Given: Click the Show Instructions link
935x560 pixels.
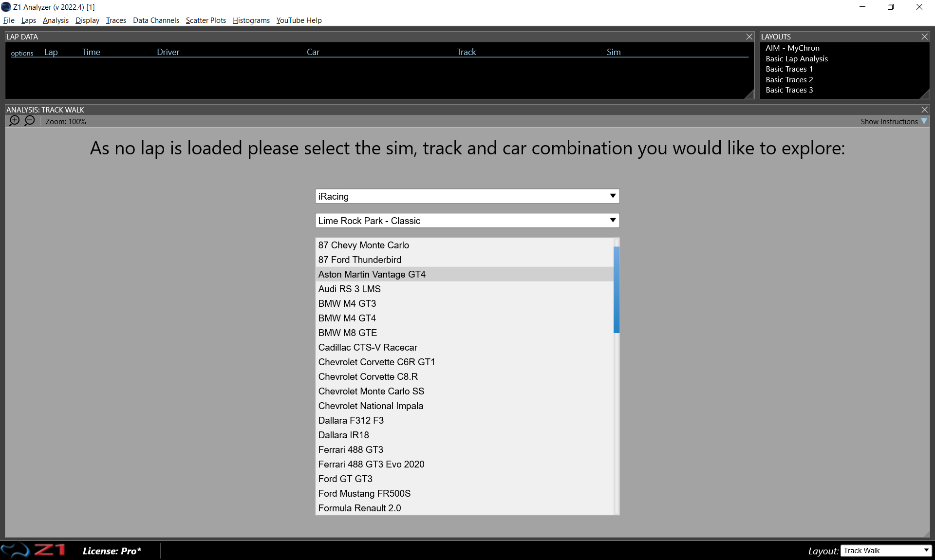Looking at the screenshot, I should click(889, 121).
